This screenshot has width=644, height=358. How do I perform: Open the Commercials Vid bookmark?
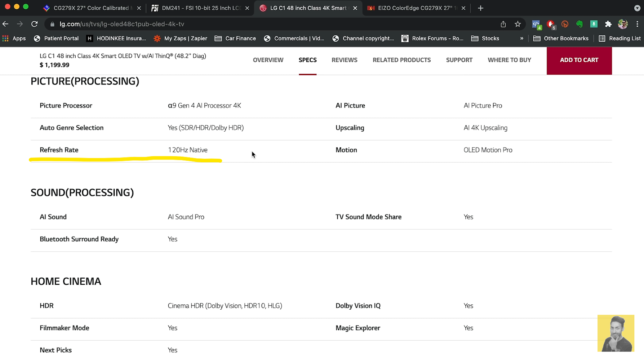point(294,38)
